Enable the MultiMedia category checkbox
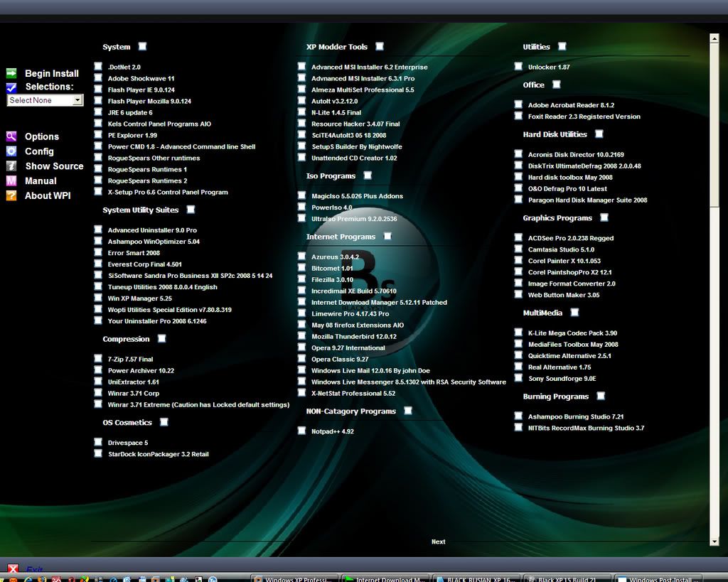The width and height of the screenshot is (728, 582). [x=574, y=312]
